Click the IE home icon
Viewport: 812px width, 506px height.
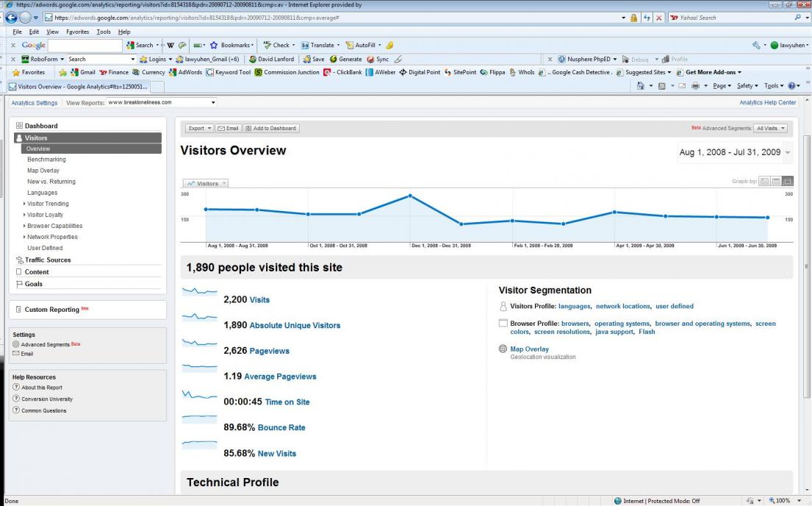[x=641, y=85]
